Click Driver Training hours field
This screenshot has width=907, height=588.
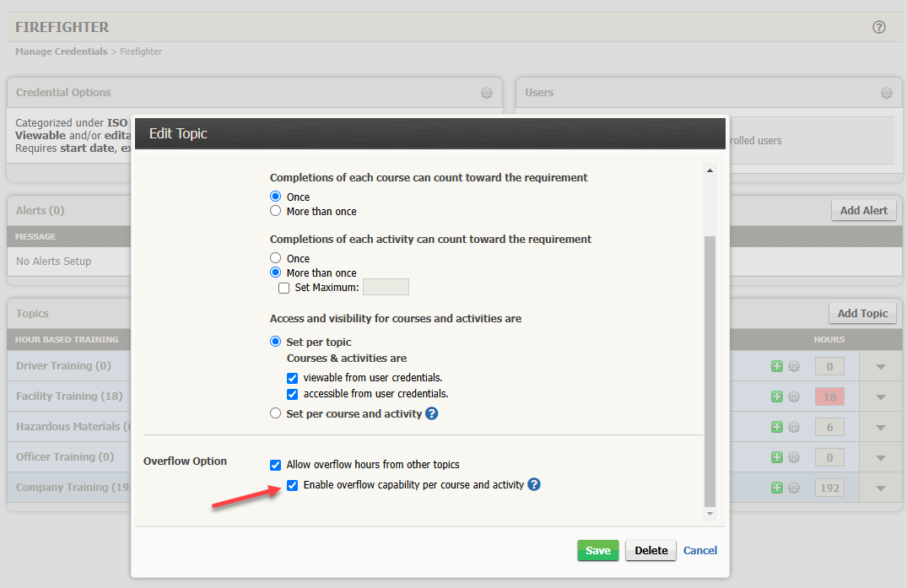click(x=829, y=367)
